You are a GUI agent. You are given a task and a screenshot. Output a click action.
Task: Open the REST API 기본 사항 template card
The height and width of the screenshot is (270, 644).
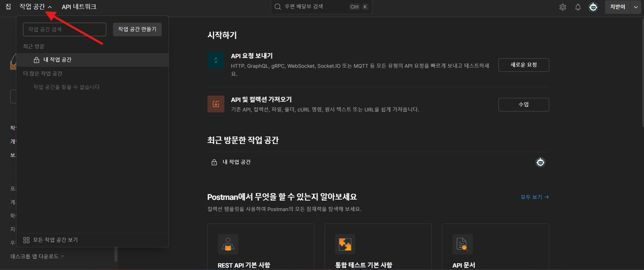tap(261, 247)
